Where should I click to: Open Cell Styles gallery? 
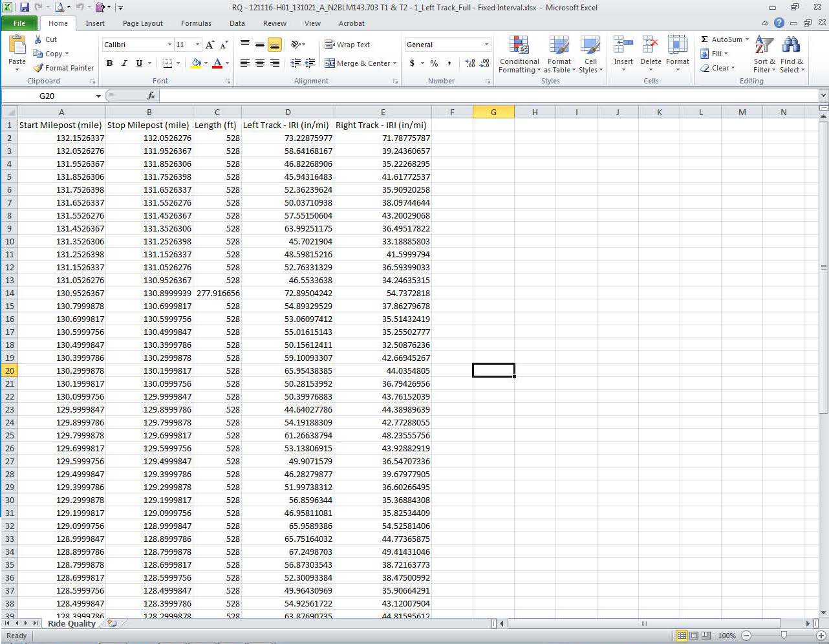[x=590, y=54]
